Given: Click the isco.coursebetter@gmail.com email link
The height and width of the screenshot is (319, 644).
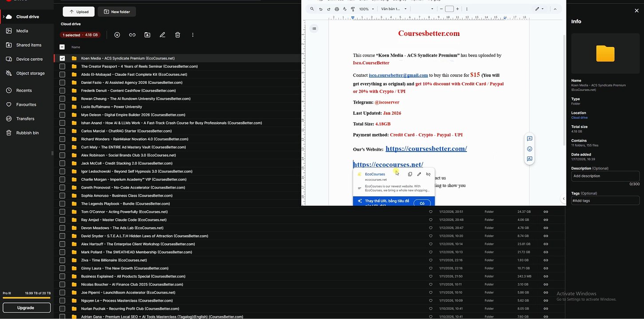Looking at the screenshot, I should [398, 75].
